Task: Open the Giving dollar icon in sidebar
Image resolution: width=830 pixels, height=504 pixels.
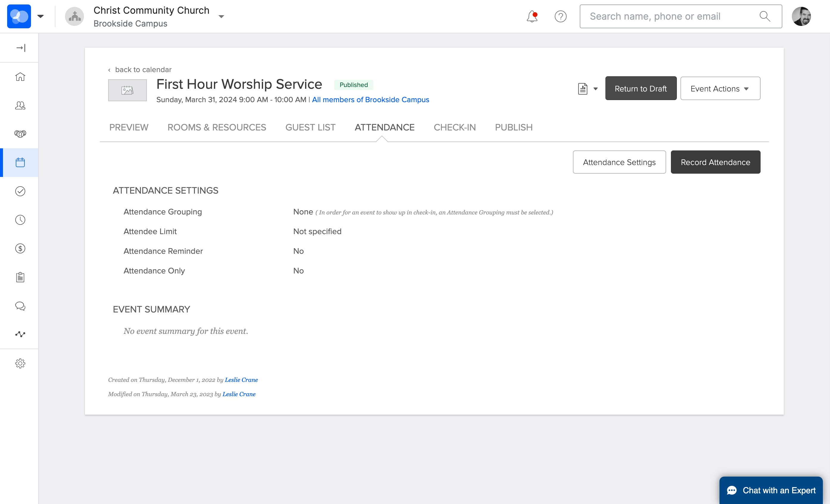Action: [20, 248]
